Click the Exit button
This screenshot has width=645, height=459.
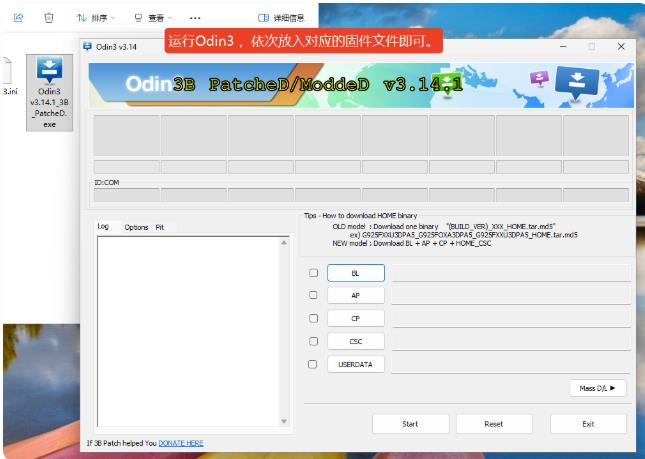588,424
